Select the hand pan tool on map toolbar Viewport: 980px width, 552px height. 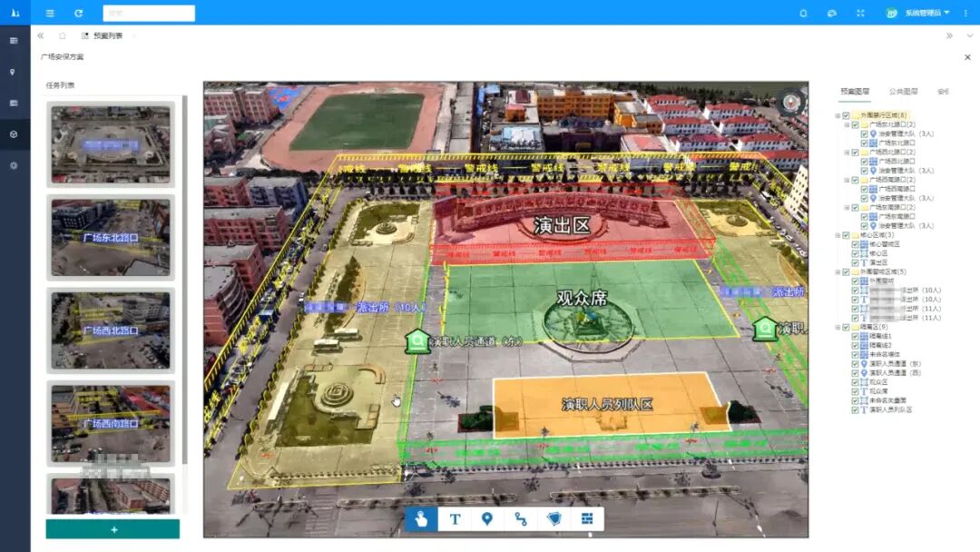coord(421,519)
